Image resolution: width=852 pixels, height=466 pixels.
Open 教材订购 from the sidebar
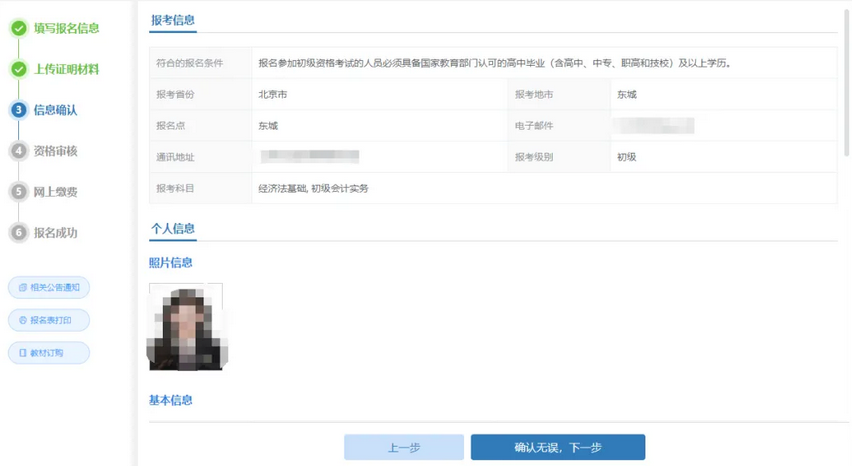49,353
